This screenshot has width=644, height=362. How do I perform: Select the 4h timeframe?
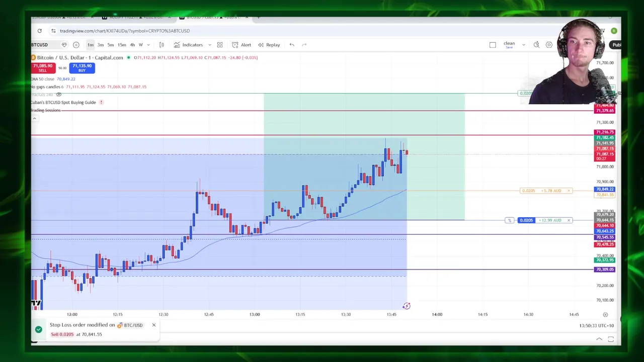132,45
